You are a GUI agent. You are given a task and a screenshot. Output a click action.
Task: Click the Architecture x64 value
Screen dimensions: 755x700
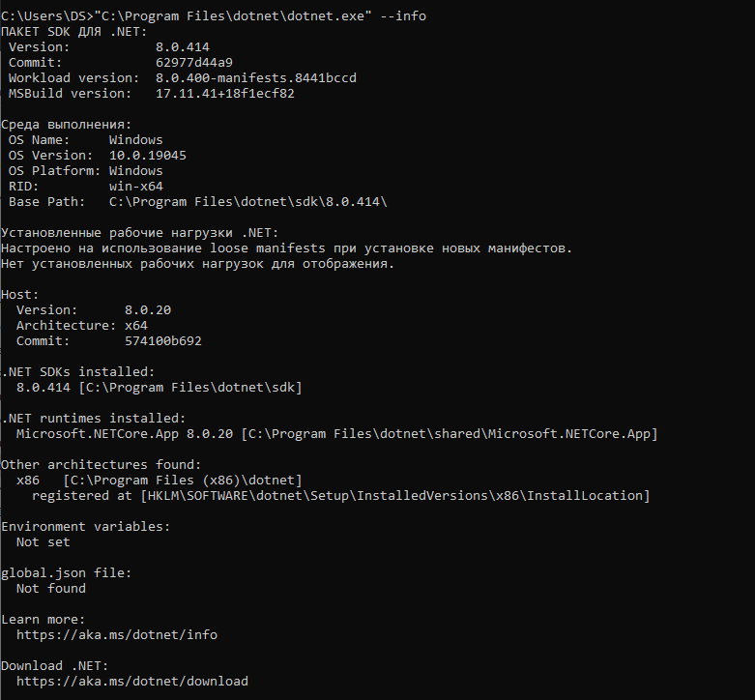tap(135, 326)
